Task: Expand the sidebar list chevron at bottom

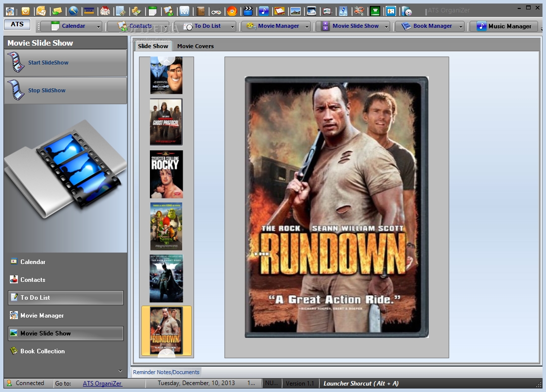Action: coord(120,371)
